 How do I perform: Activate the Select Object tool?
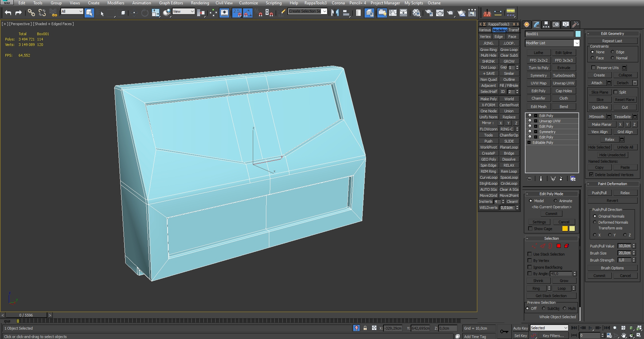click(x=89, y=13)
